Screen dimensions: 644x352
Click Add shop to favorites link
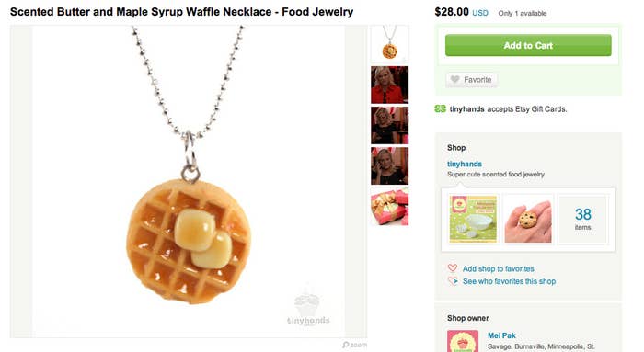coord(499,268)
